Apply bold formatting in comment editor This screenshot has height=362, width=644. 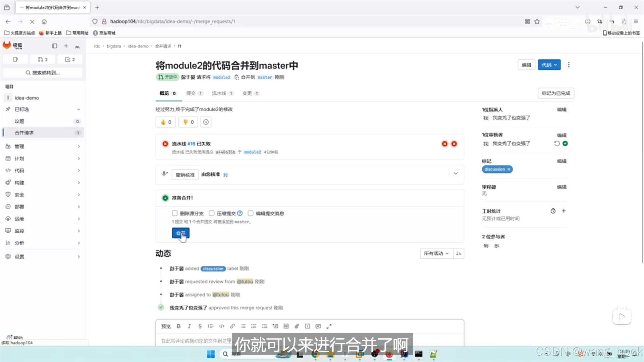(x=179, y=326)
